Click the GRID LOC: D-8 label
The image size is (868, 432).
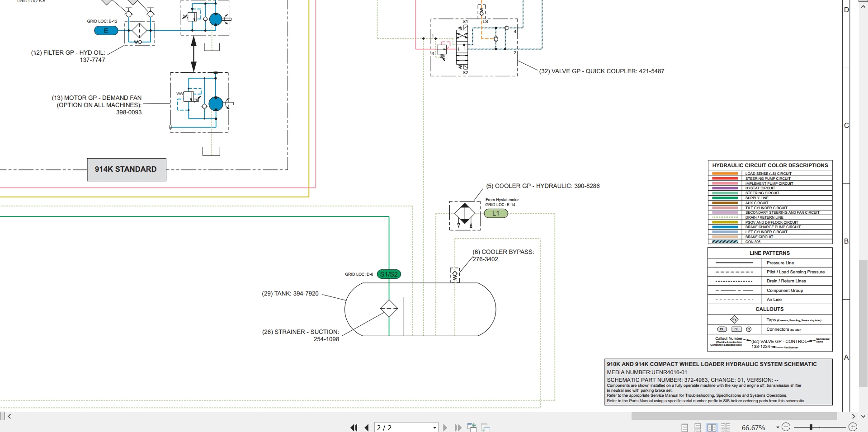(359, 274)
